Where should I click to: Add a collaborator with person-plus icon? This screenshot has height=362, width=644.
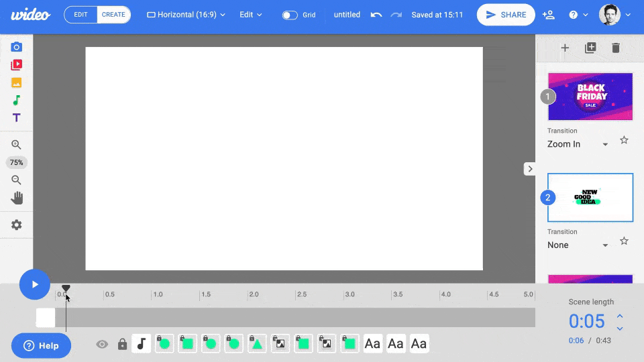click(548, 15)
